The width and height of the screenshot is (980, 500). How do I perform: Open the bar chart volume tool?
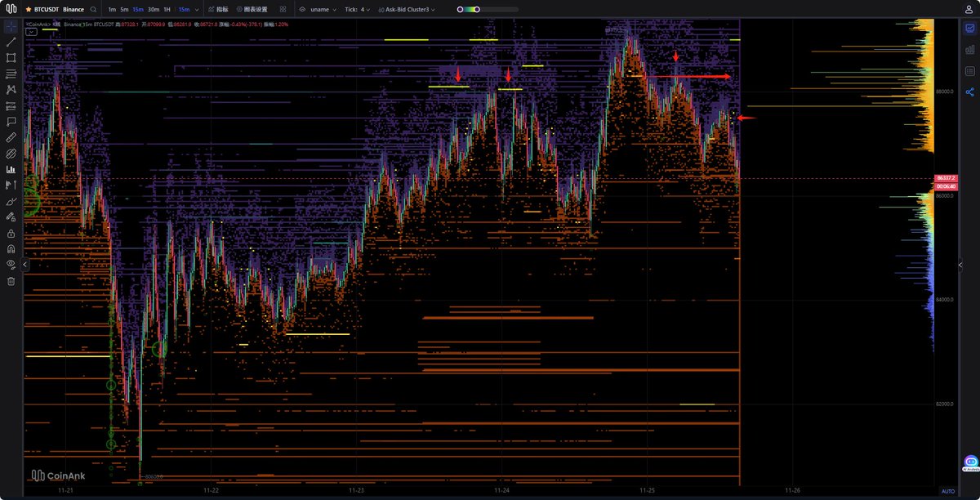pos(11,170)
